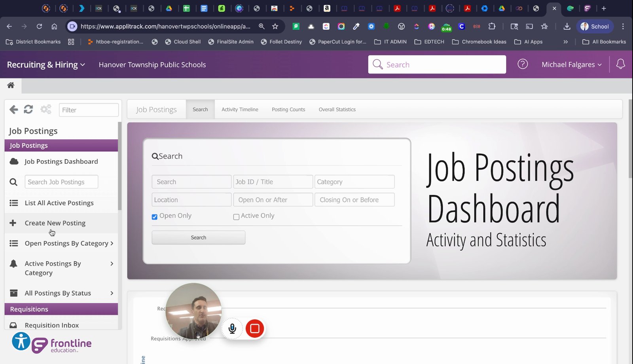633x364 pixels.
Task: Reload the page in browser toolbar
Action: 39,27
